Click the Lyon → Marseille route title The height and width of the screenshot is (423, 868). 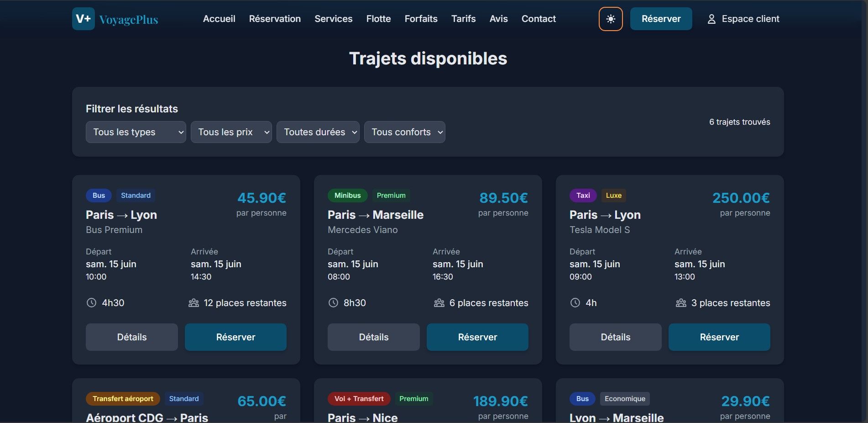point(617,418)
